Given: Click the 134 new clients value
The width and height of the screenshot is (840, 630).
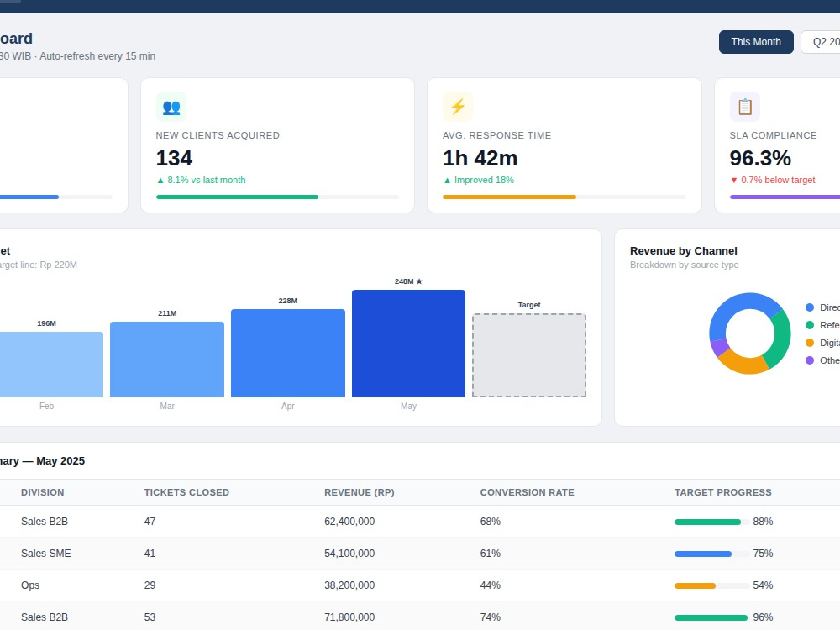Looking at the screenshot, I should click(x=174, y=158).
